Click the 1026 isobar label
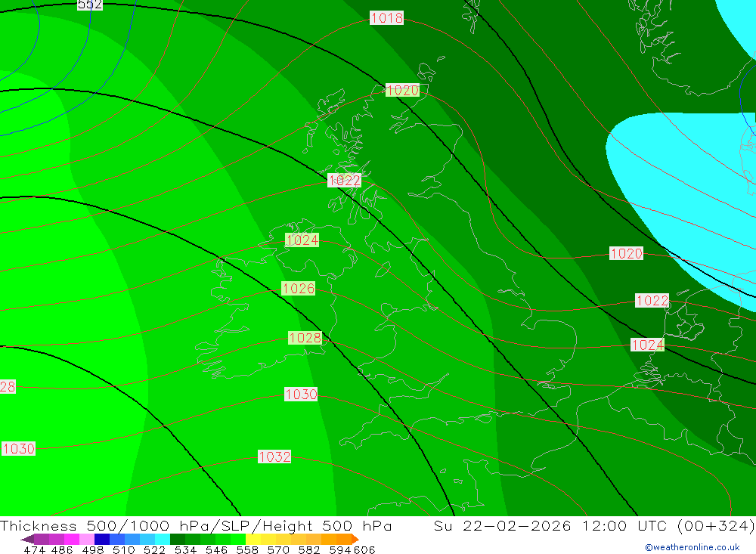The height and width of the screenshot is (554, 756). click(x=299, y=288)
